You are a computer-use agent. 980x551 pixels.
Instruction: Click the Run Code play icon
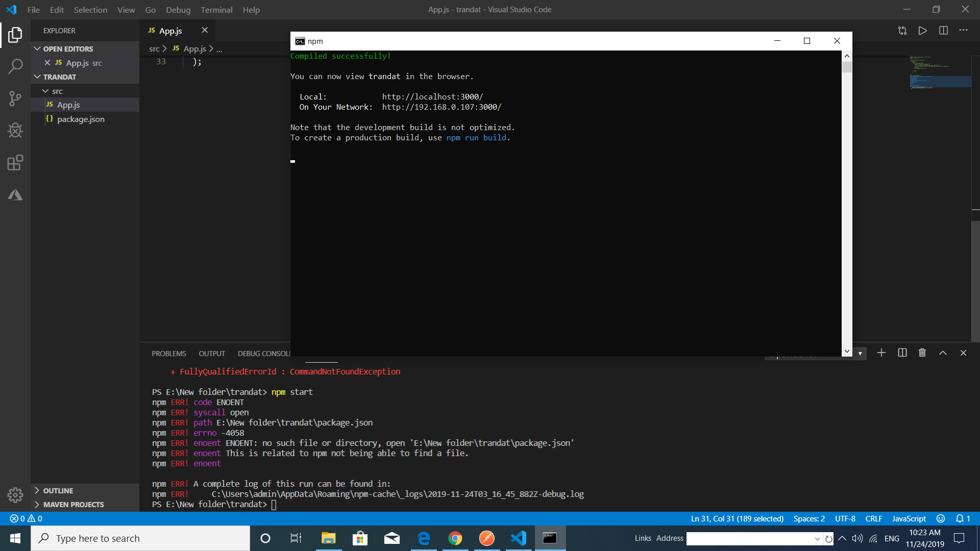[x=922, y=31]
